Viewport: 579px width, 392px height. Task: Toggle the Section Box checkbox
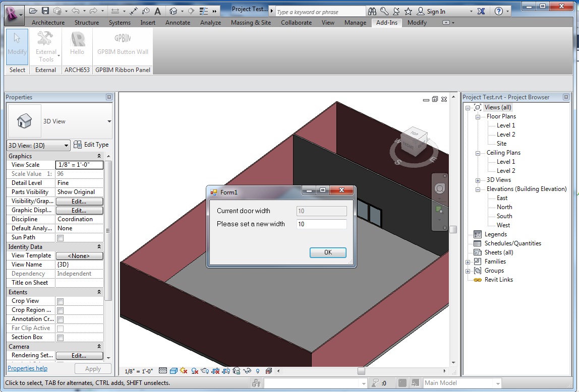coord(60,338)
